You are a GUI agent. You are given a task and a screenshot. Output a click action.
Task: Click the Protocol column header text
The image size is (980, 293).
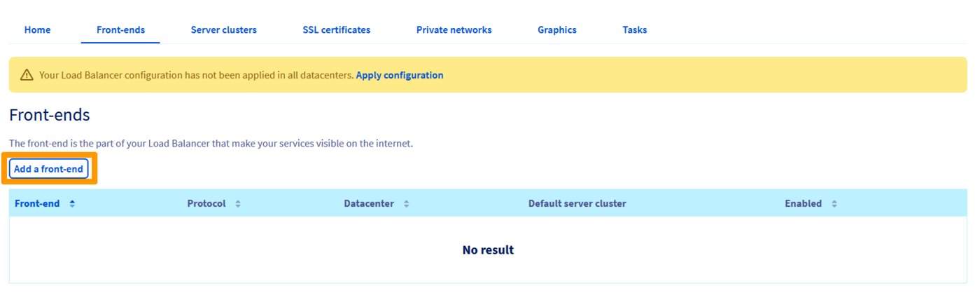pos(206,204)
